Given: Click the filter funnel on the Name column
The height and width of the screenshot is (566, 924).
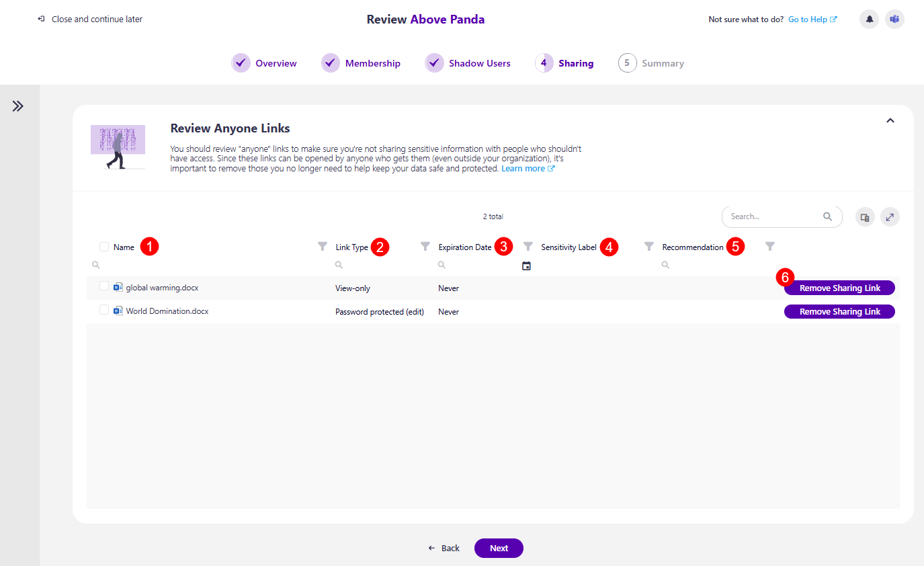Looking at the screenshot, I should point(323,246).
